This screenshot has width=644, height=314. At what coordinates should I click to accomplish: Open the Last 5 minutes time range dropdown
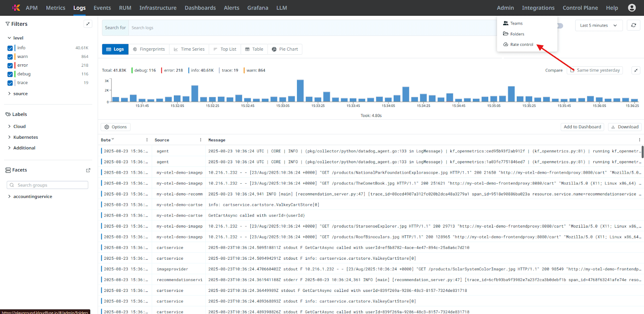[599, 25]
